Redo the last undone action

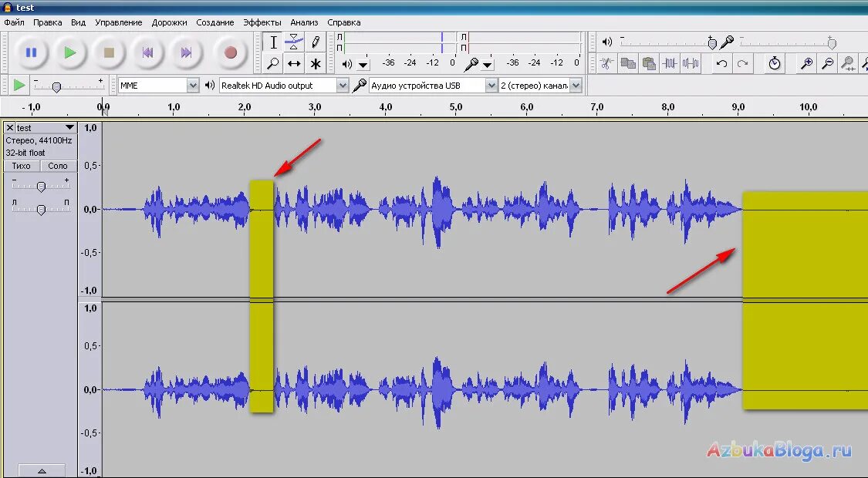click(x=742, y=64)
